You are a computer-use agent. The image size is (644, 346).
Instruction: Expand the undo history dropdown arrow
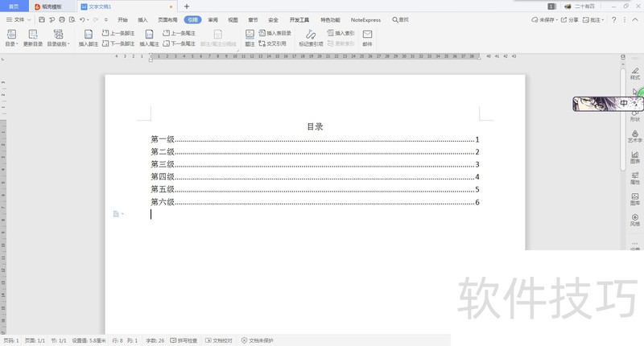[88, 19]
